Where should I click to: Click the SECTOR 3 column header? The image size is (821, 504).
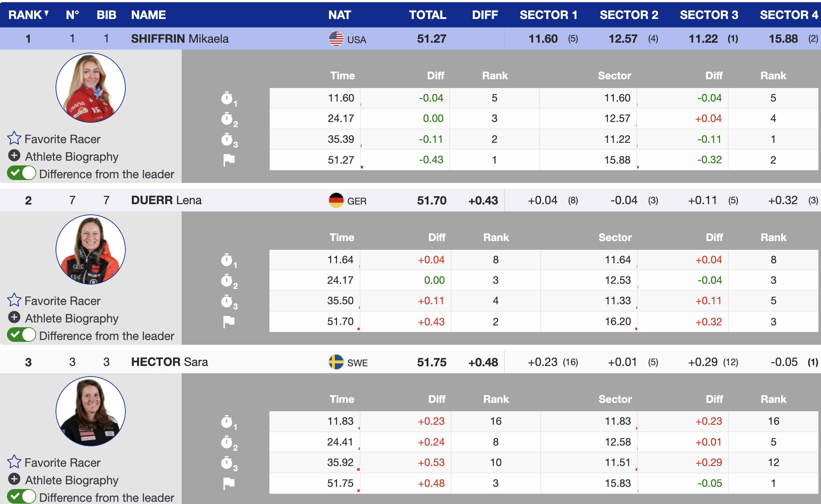click(x=709, y=15)
